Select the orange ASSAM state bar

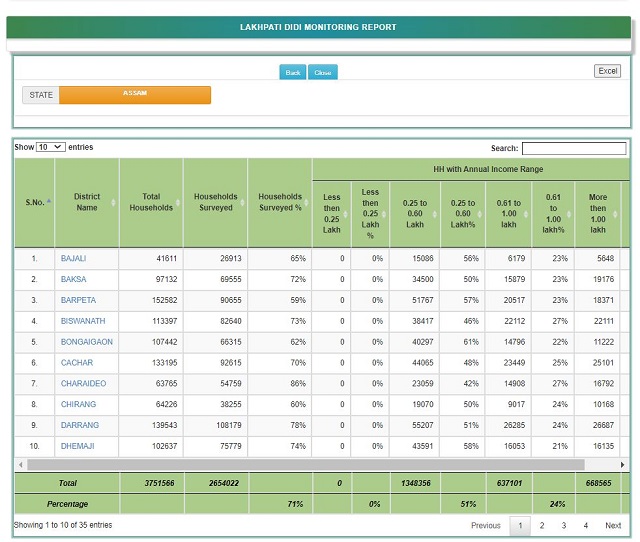[x=135, y=95]
